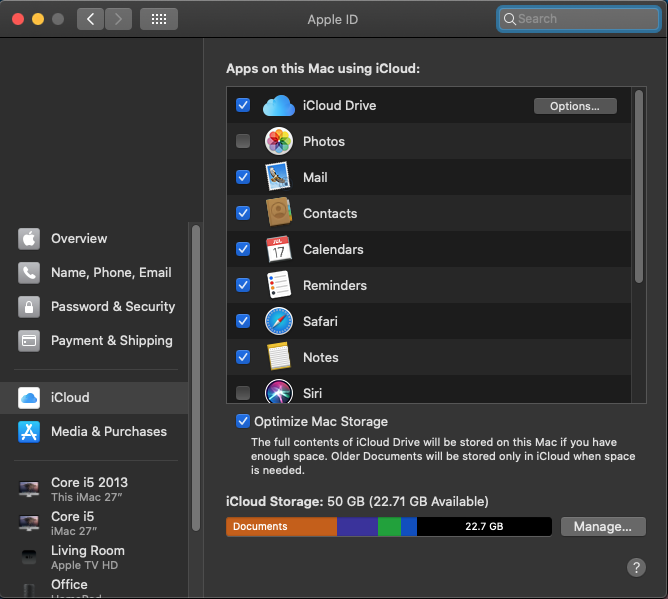Click the iMac icon beside Core i5 iMac 27"
Viewport: 668px width, 599px height.
coord(29,523)
